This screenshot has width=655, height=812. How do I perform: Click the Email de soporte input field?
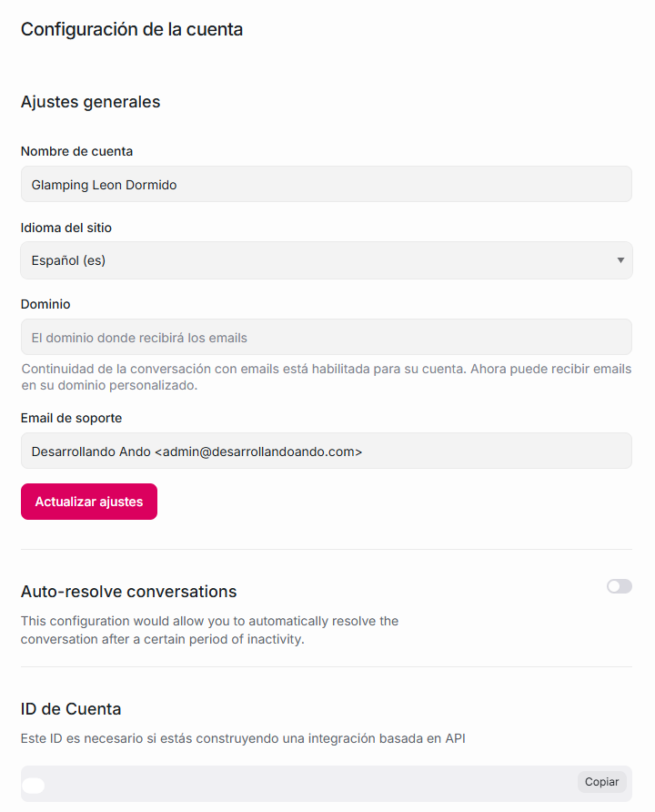pos(326,452)
